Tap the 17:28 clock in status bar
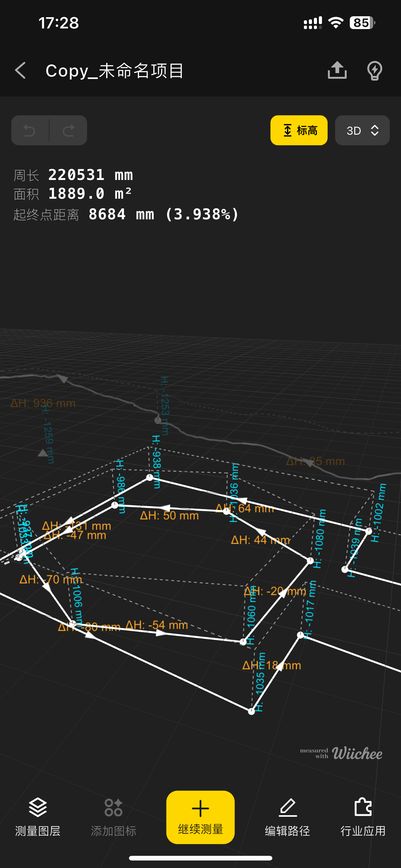The height and width of the screenshot is (868, 401). (x=59, y=23)
